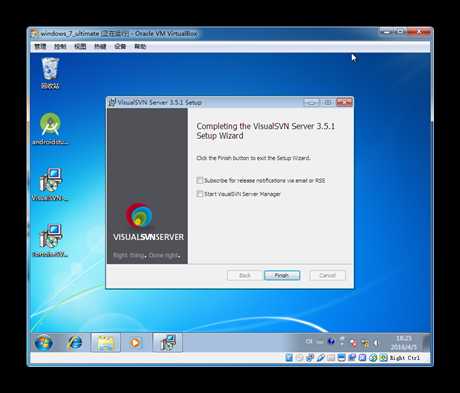Open the 帮助 menu in VirtualBox
The width and height of the screenshot is (460, 393).
pyautogui.click(x=140, y=46)
